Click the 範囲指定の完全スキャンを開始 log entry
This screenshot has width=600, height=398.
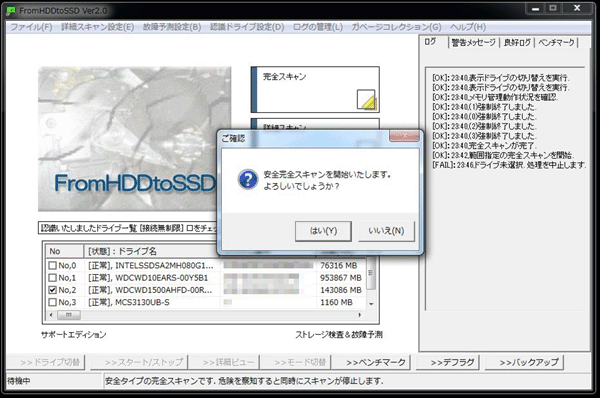pos(502,155)
